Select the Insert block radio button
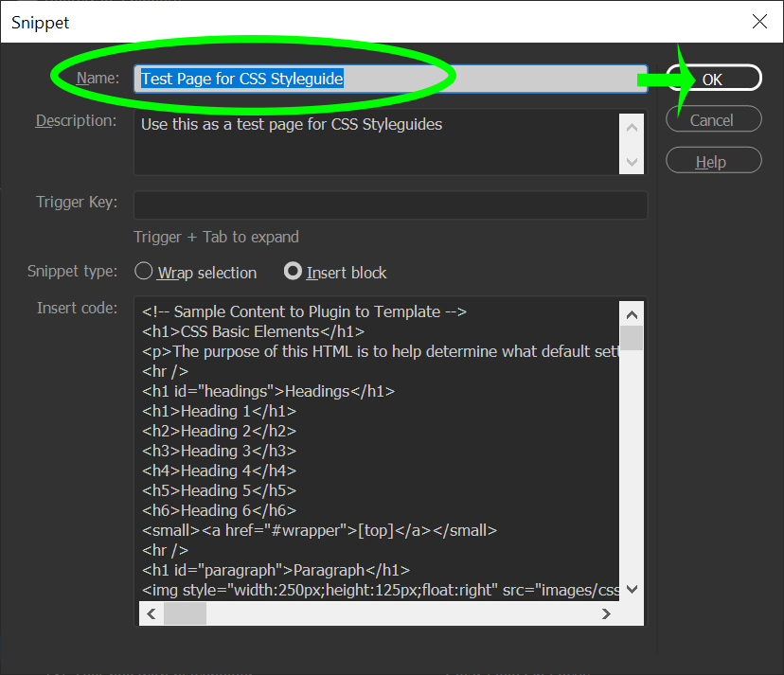Viewport: 784px width, 675px height. 294,273
